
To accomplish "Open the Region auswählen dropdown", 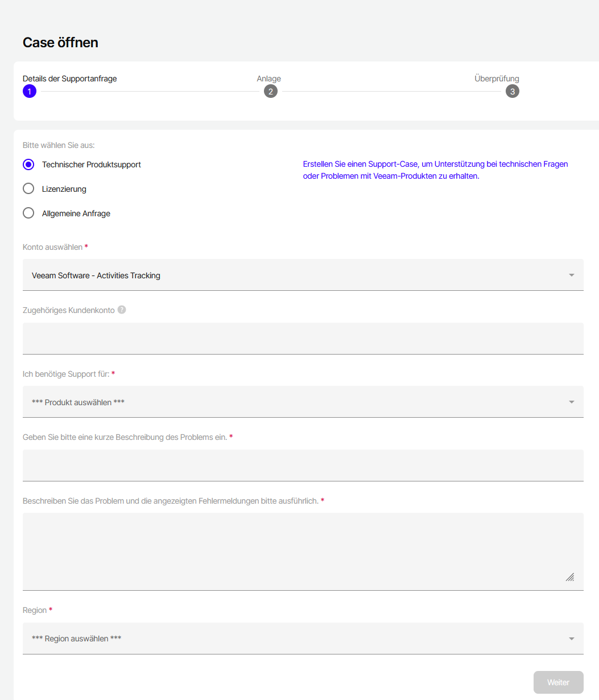I will click(x=296, y=639).
